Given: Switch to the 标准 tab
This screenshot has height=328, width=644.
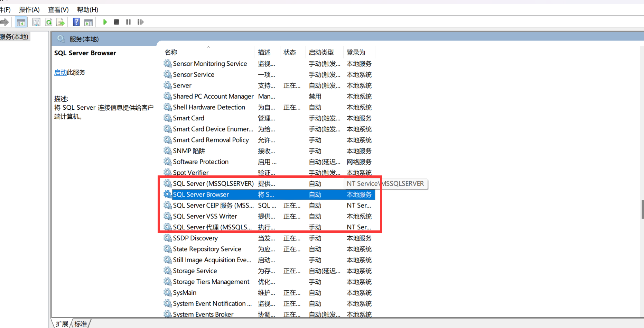Looking at the screenshot, I should point(81,324).
